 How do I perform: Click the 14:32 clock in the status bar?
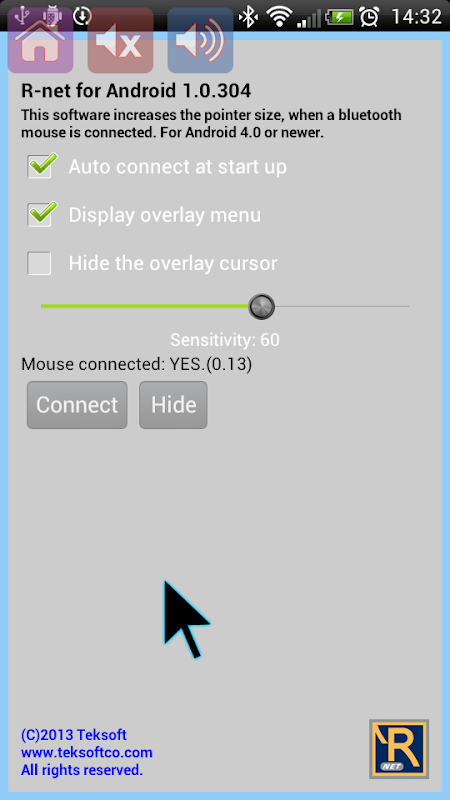(x=416, y=17)
